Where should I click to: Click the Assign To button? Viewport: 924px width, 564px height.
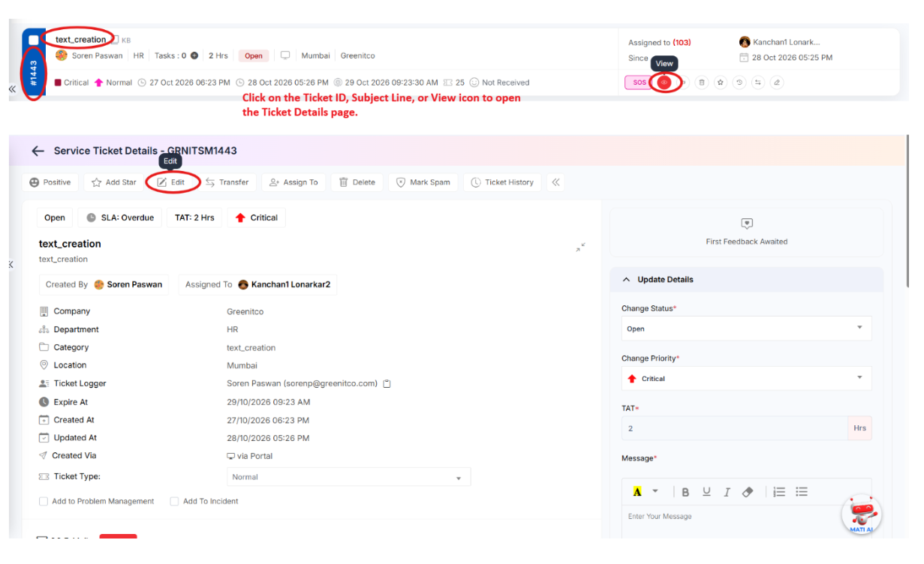[x=294, y=182]
